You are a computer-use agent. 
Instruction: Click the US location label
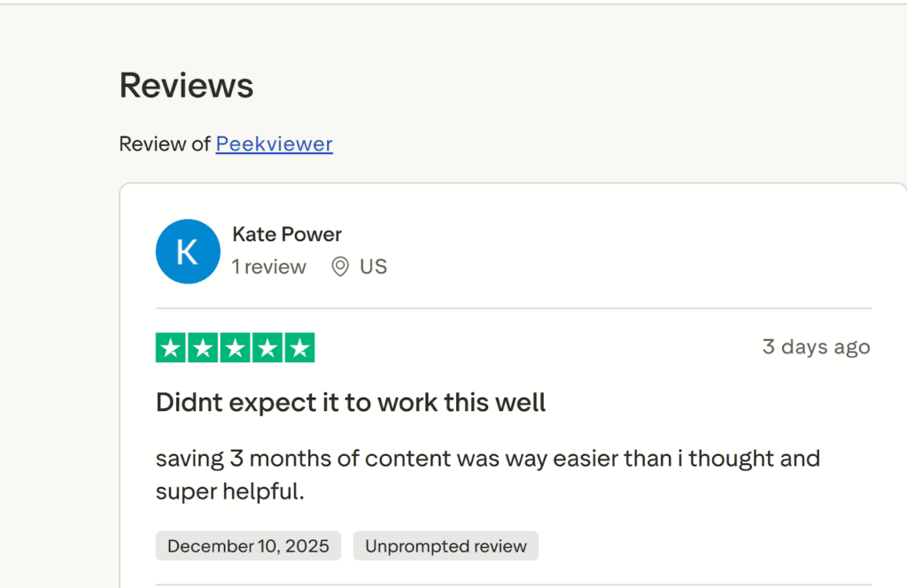coord(374,267)
